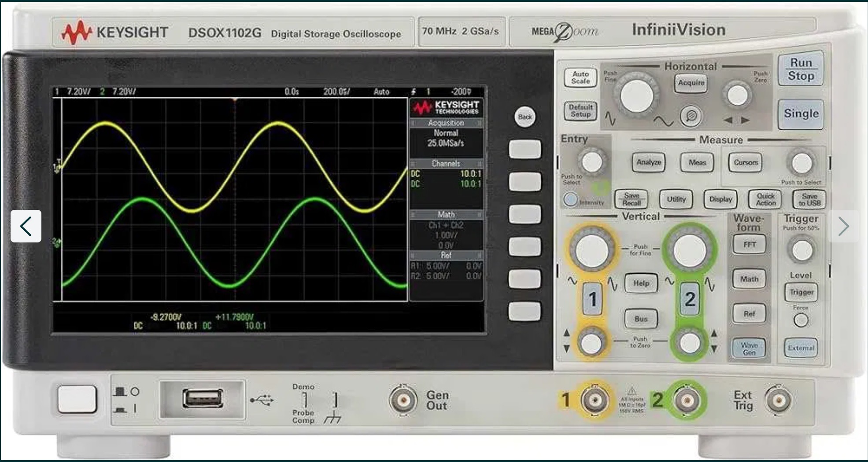Click the green channel 2 scale knob
The image size is (868, 462).
pos(689,250)
